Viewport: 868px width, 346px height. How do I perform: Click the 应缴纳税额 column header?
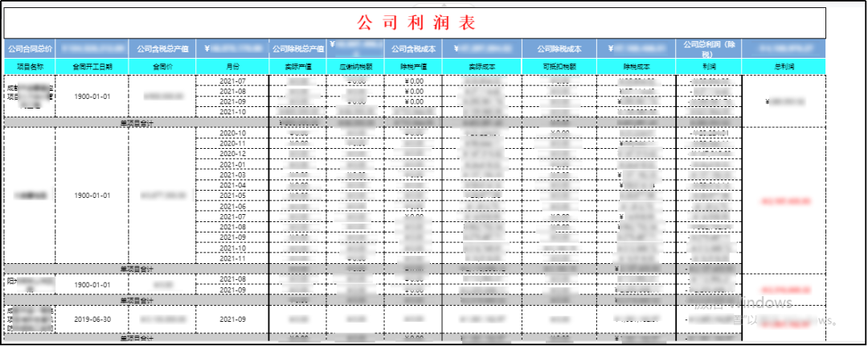pos(356,67)
